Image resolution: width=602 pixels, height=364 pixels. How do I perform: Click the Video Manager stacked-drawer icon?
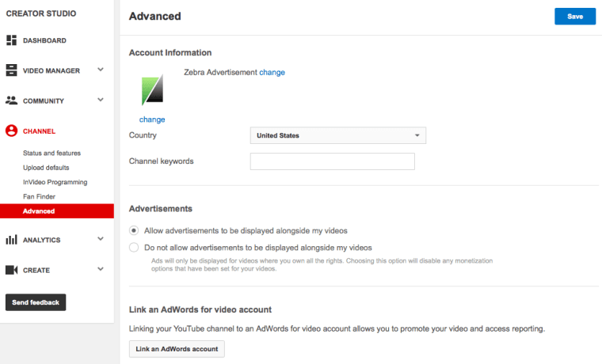click(12, 70)
